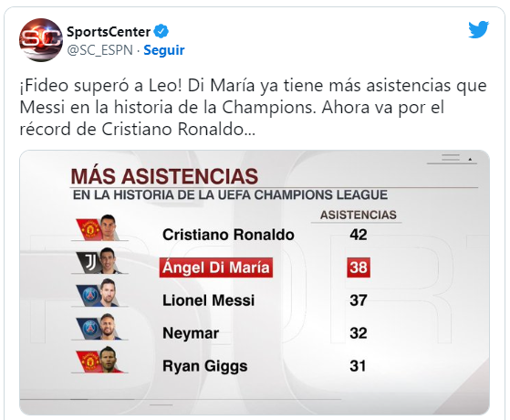Open the Twitter bird logo
The image size is (510, 420).
[x=478, y=29]
